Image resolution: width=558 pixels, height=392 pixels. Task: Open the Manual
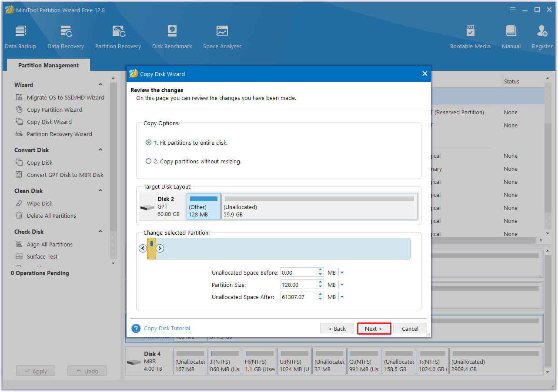click(x=511, y=37)
